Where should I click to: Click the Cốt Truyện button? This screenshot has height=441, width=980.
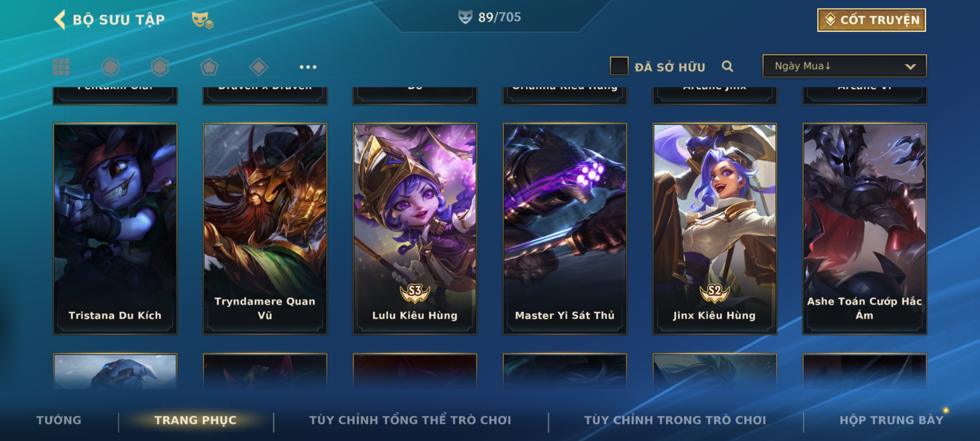(871, 20)
